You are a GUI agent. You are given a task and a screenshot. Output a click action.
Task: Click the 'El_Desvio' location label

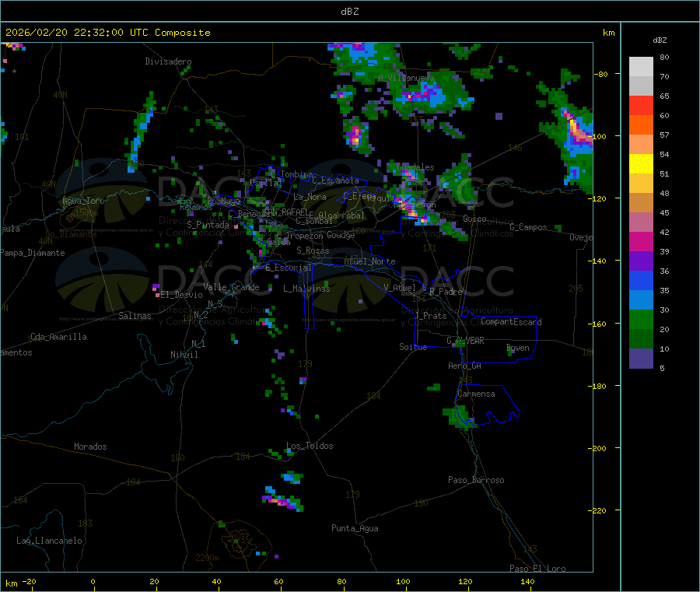181,295
